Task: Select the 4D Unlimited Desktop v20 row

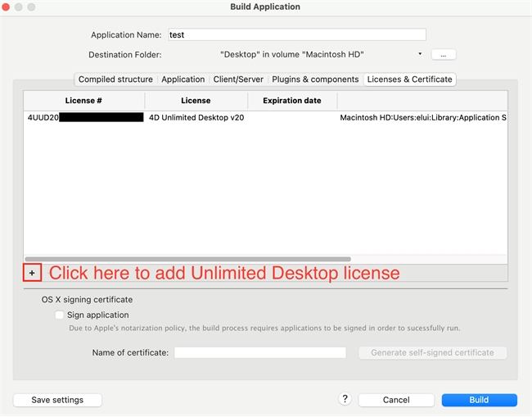Action: [x=196, y=118]
